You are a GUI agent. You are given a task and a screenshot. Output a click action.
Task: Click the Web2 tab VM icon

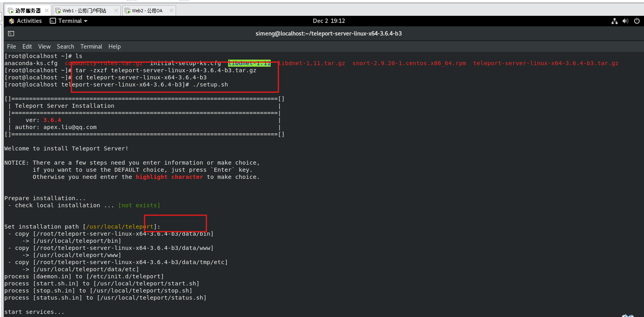tap(127, 11)
